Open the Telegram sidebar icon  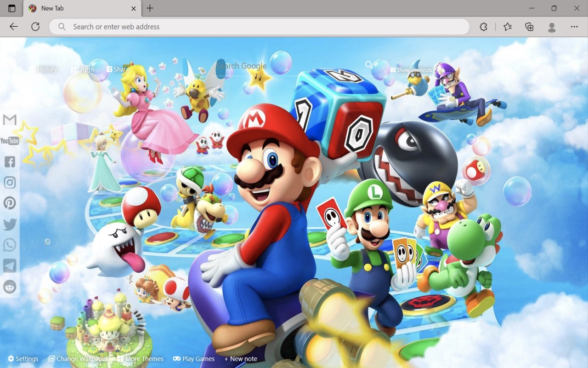(10, 265)
